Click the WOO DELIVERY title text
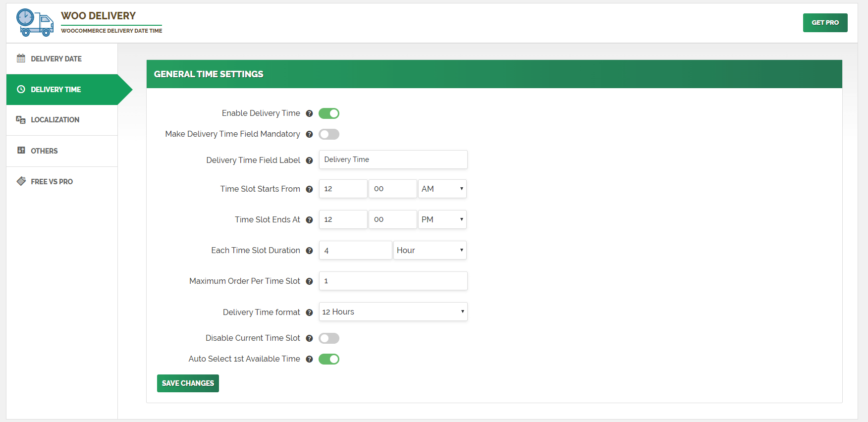 (x=98, y=16)
